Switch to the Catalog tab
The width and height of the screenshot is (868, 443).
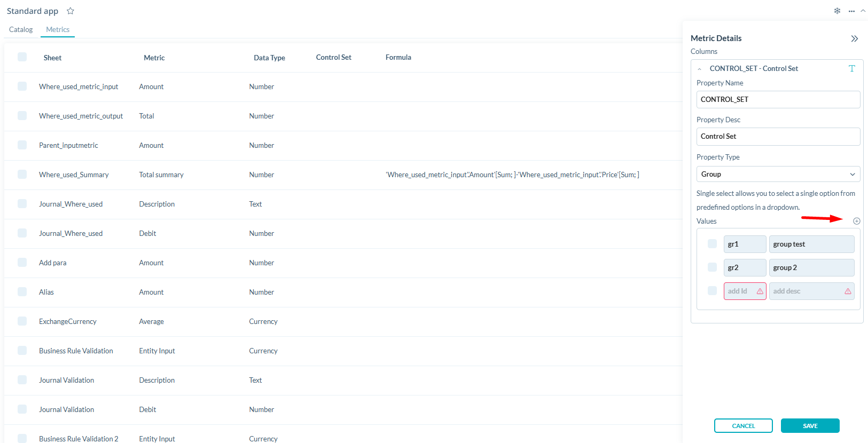point(21,30)
